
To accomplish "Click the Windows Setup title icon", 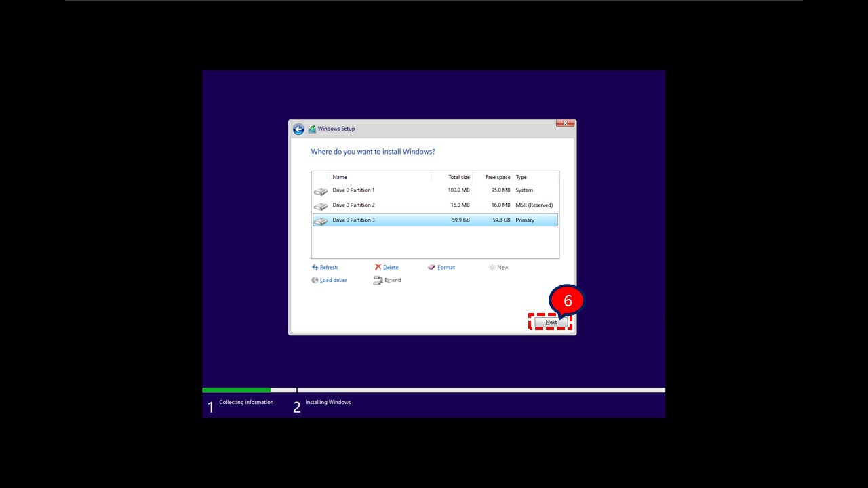I will tap(312, 129).
